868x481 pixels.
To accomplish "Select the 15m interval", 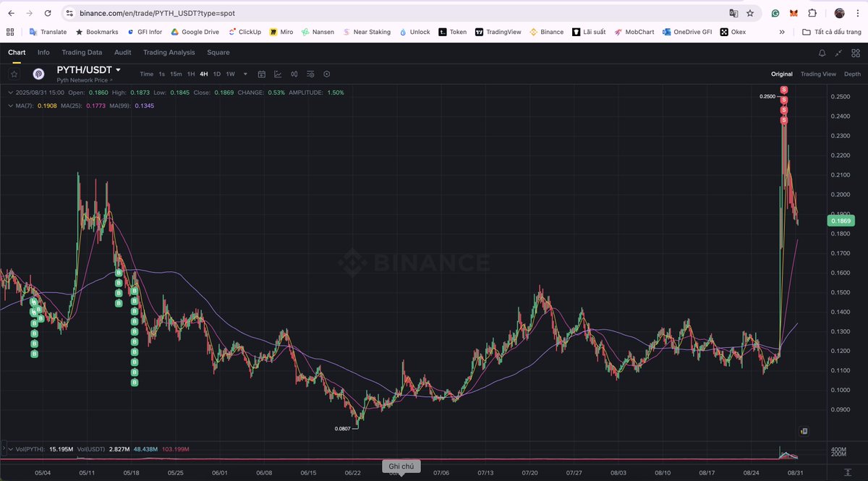I will pos(176,74).
